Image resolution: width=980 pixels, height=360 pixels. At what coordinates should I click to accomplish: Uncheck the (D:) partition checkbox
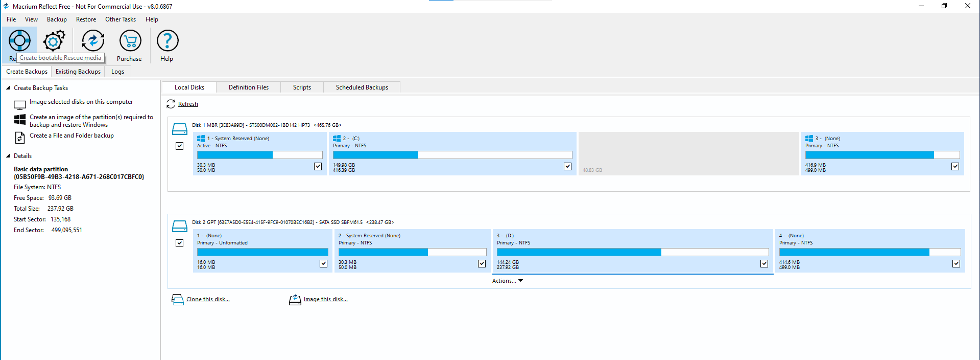(764, 264)
